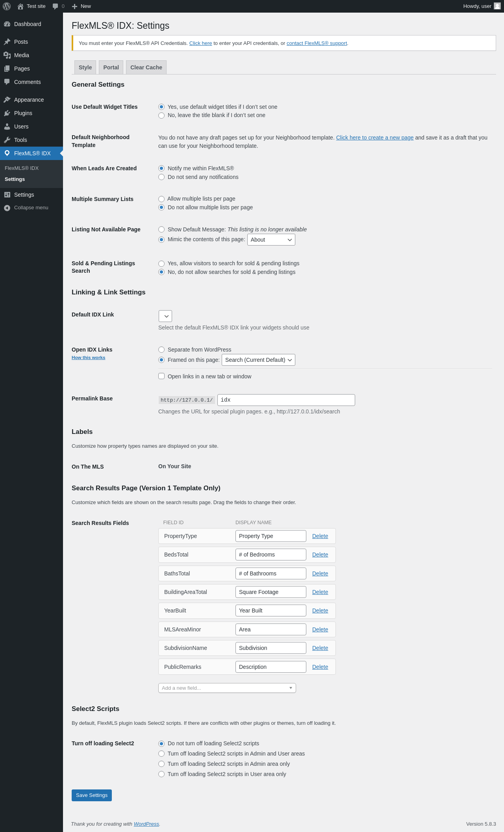This screenshot has width=504, height=832.
Task: Switch to the Portal tab
Action: [x=111, y=67]
